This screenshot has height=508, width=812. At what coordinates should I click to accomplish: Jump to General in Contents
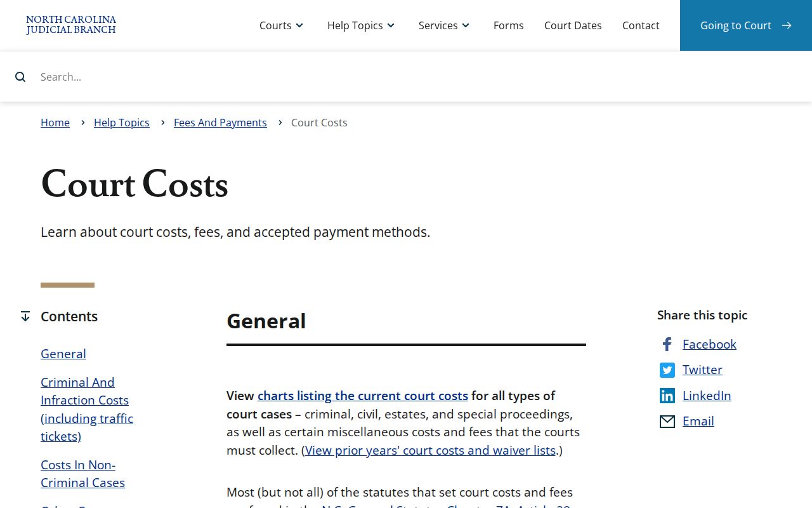(x=63, y=354)
